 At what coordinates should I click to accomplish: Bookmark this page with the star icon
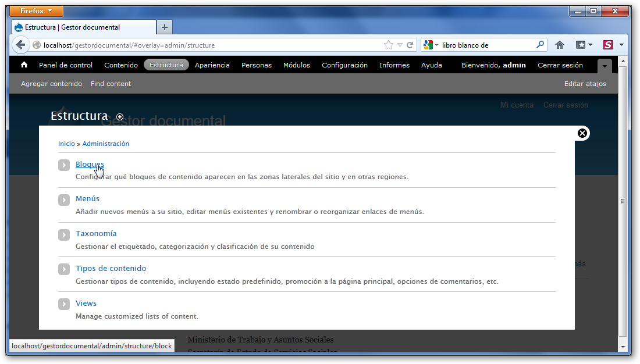(388, 45)
